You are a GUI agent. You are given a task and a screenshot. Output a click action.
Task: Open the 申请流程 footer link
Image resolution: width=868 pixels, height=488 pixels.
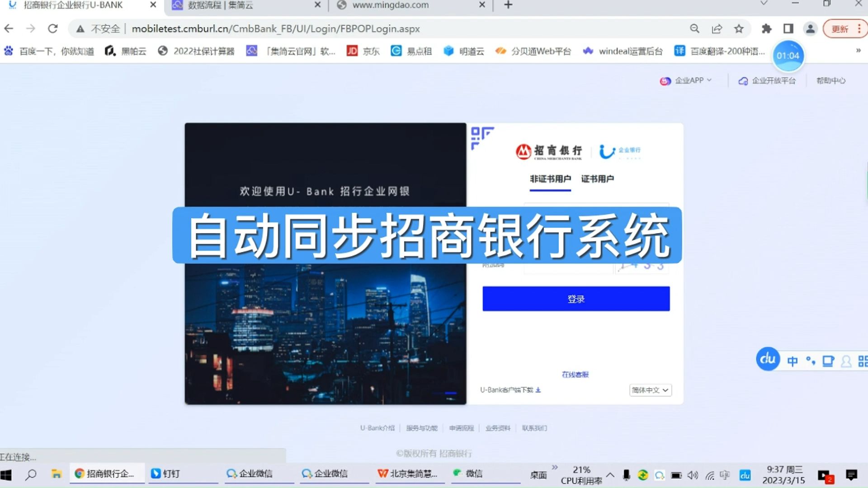click(461, 428)
